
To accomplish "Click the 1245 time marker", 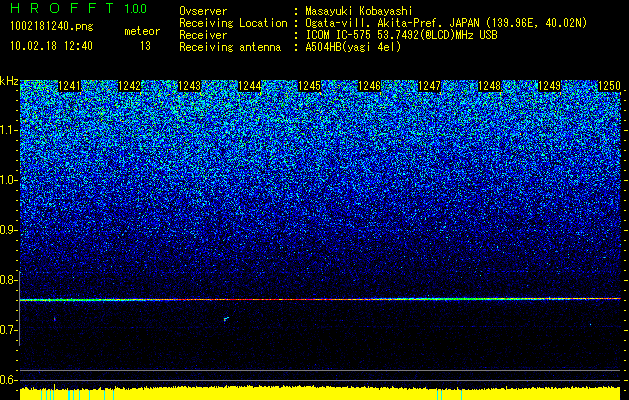I will (309, 86).
